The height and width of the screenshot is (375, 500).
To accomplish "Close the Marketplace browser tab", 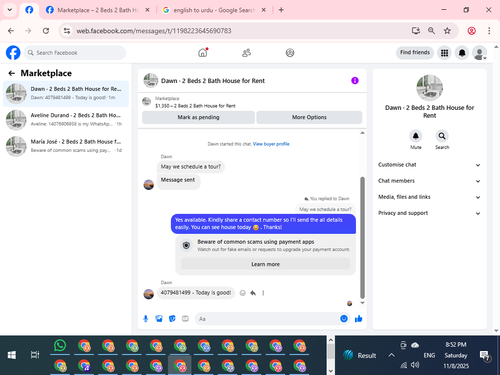I will click(x=147, y=10).
